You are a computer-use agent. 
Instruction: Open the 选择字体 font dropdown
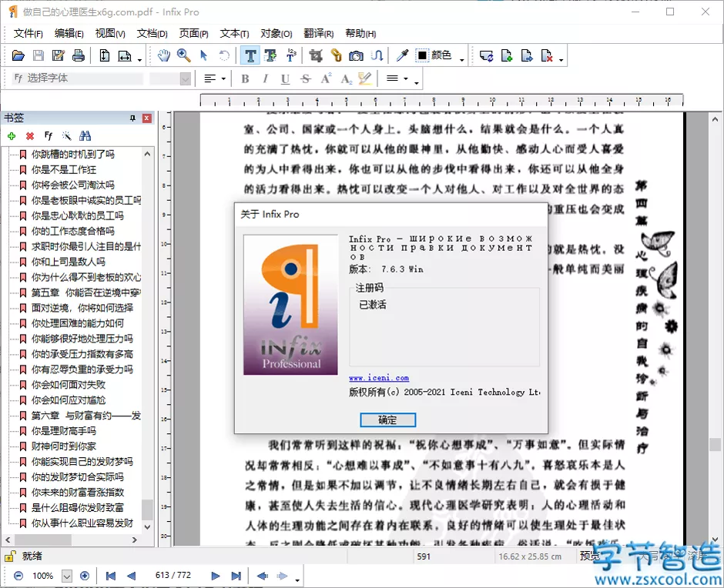78,79
